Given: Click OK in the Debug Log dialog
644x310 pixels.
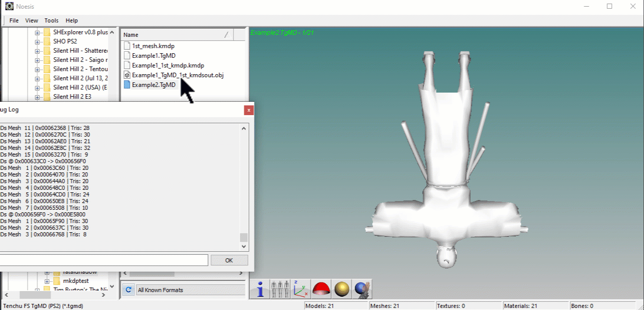Looking at the screenshot, I should (x=229, y=260).
